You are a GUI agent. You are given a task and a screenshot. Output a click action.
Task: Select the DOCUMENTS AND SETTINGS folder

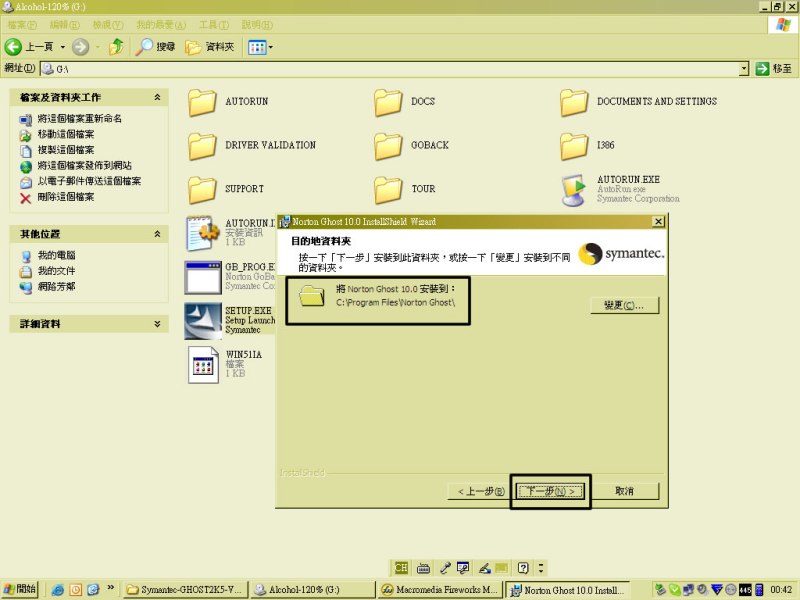click(x=638, y=102)
